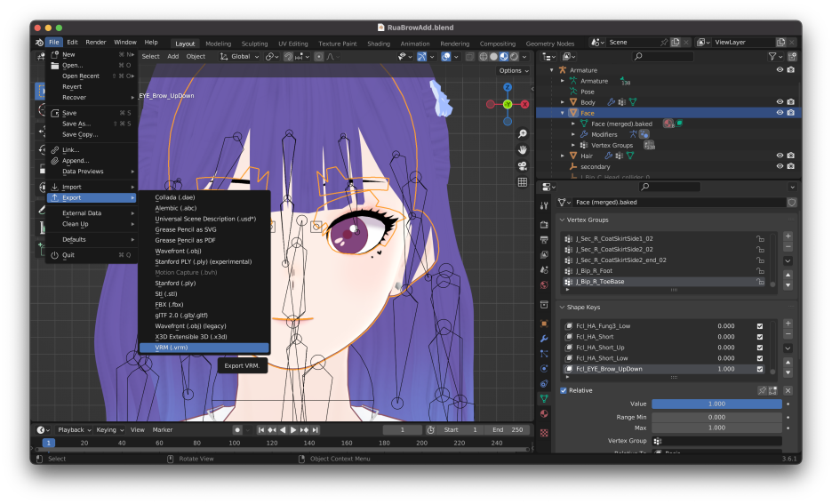
Task: Uncheck the Fcl_HA_Short_Up shape key checkbox
Action: (x=760, y=348)
